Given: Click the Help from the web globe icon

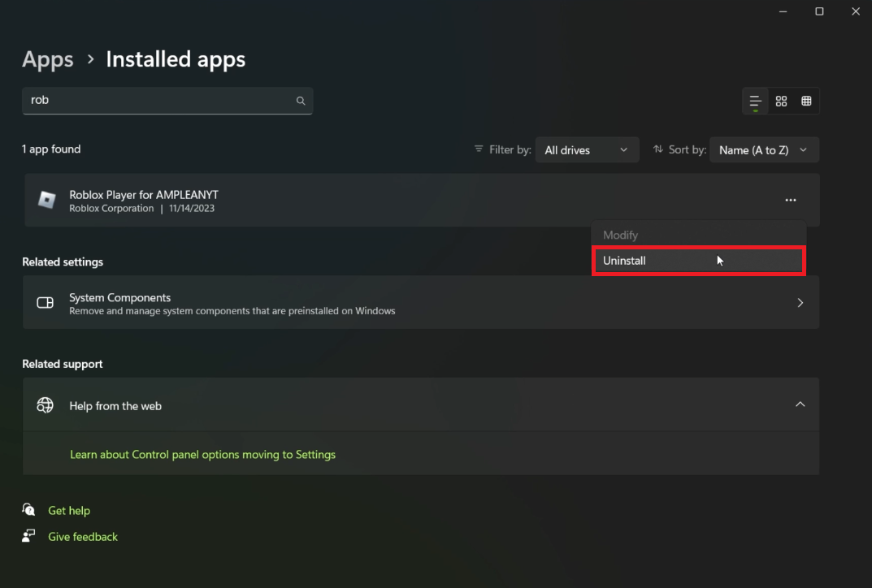Looking at the screenshot, I should coord(46,405).
